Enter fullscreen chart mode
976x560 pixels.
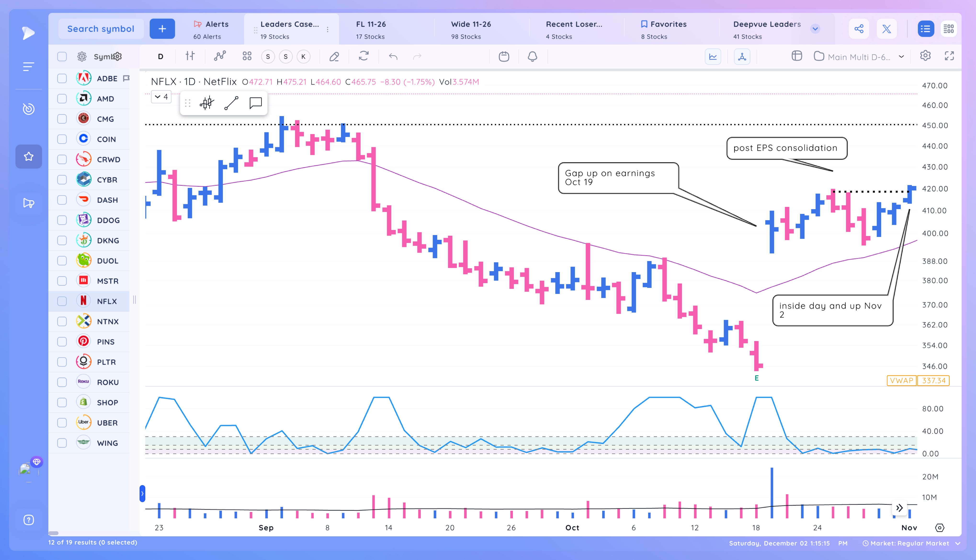[949, 56]
